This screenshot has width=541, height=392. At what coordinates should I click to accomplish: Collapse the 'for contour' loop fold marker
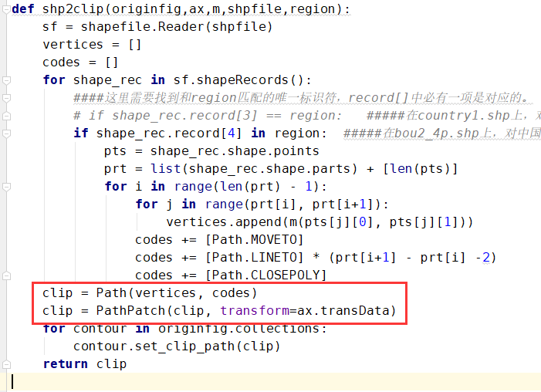pos(7,329)
